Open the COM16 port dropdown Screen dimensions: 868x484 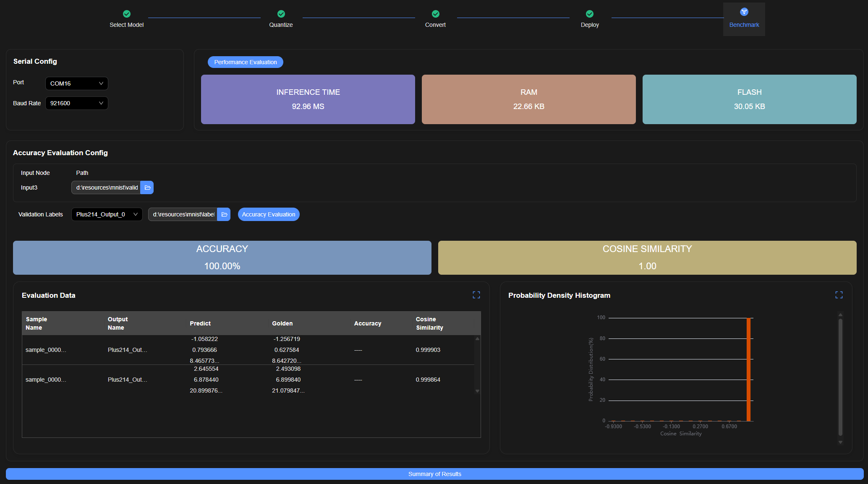[76, 83]
